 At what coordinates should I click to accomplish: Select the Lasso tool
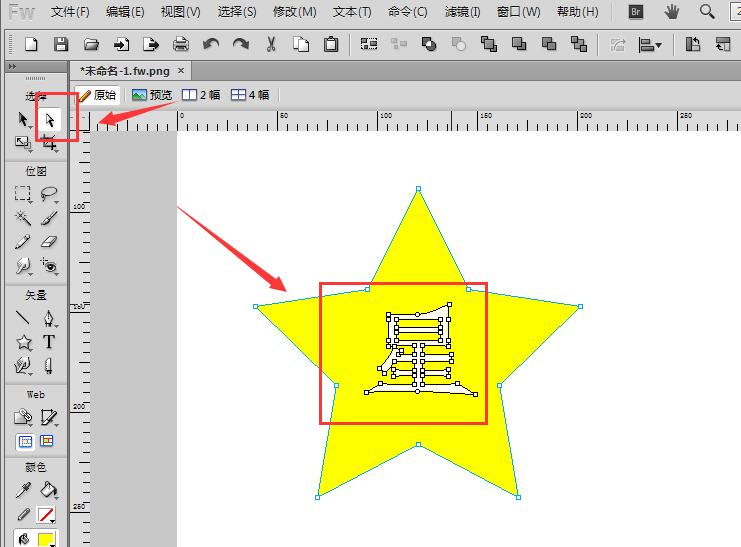(49, 193)
